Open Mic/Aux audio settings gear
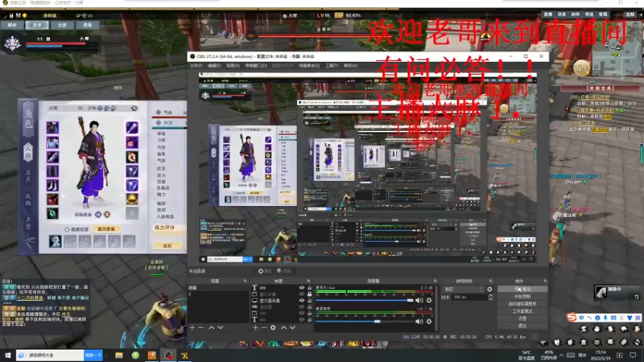The image size is (644, 362). 429,300
